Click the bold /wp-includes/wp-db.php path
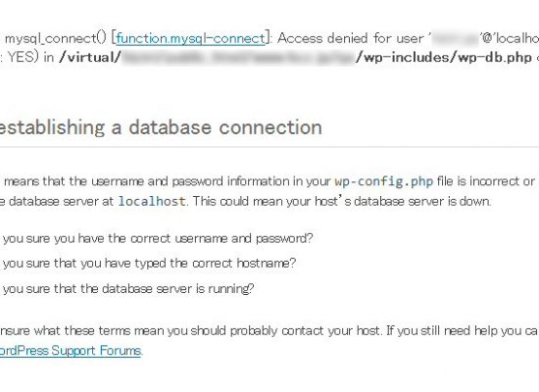The height and width of the screenshot is (392, 539). click(443, 58)
